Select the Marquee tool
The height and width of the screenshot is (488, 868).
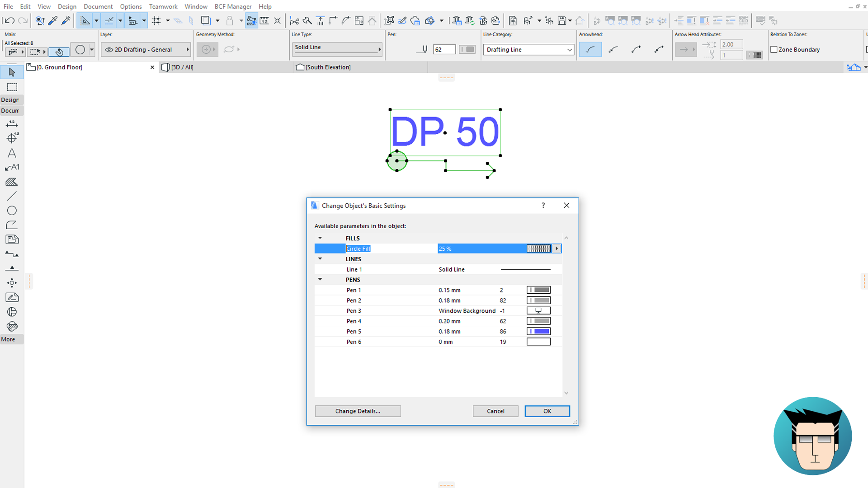[x=12, y=87]
